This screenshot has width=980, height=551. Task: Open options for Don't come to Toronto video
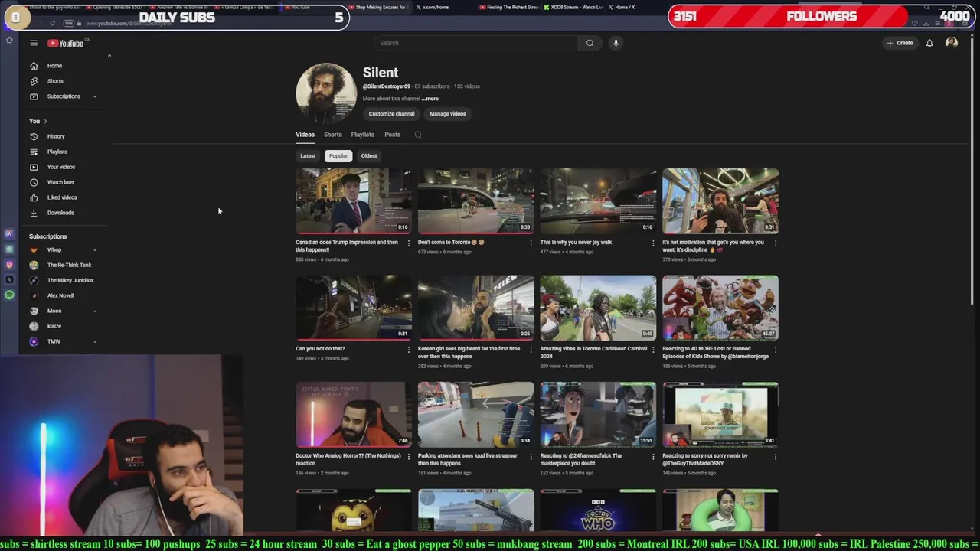(x=531, y=243)
